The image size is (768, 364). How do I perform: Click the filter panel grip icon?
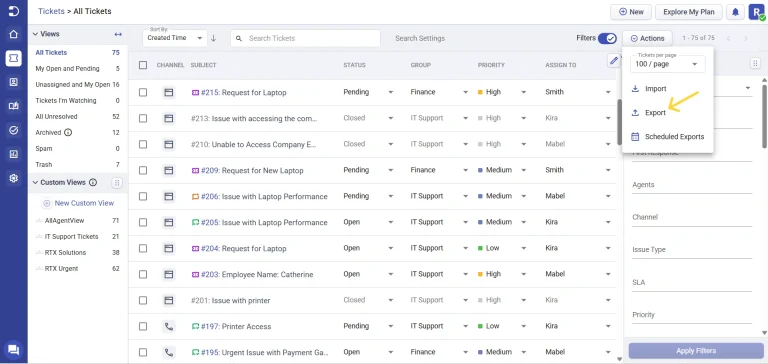pyautogui.click(x=755, y=63)
